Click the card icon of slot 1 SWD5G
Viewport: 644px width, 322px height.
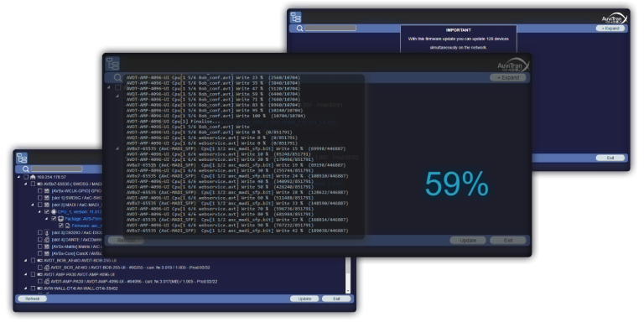point(47,198)
